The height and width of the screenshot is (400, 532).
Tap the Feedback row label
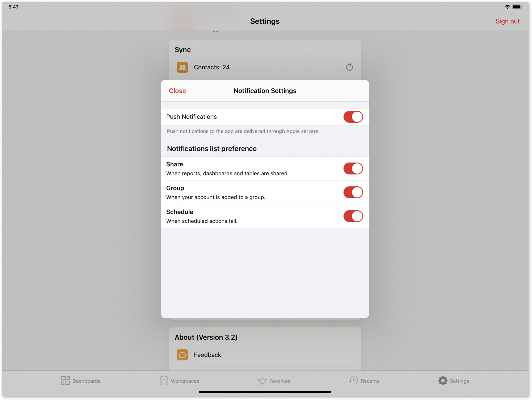[207, 355]
